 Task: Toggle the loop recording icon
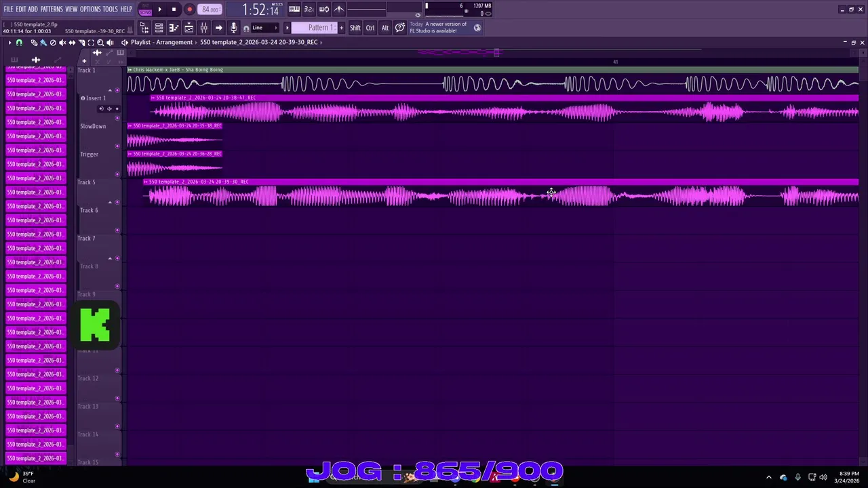pyautogui.click(x=324, y=9)
